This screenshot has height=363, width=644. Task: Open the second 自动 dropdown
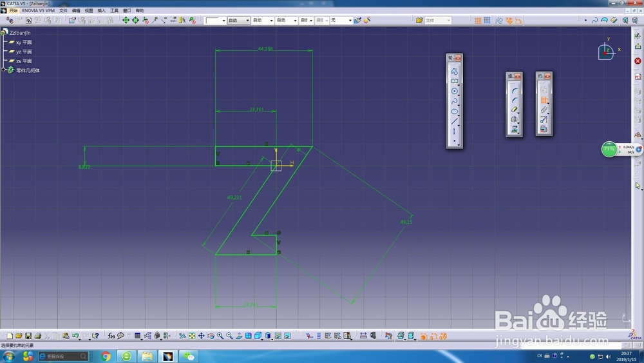[263, 20]
